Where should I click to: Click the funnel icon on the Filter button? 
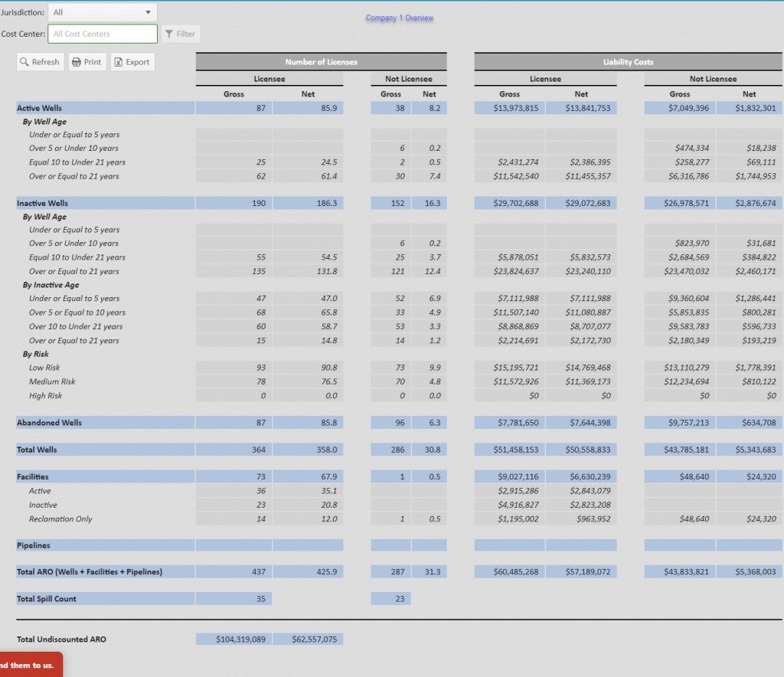click(x=170, y=34)
